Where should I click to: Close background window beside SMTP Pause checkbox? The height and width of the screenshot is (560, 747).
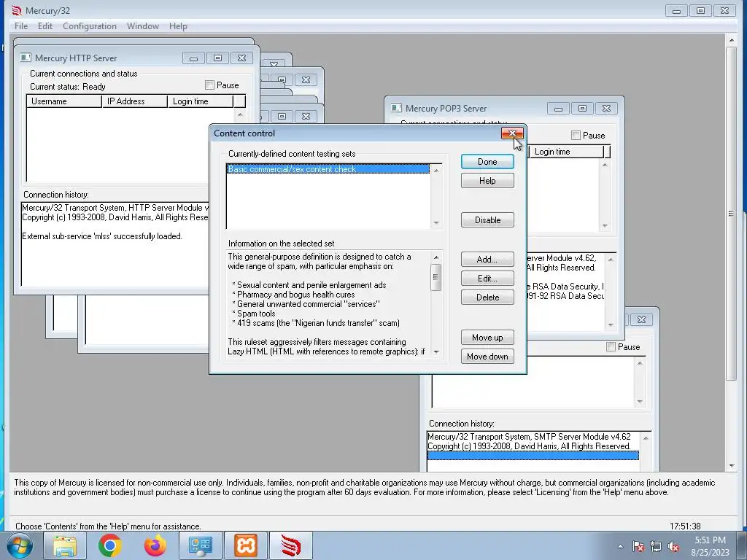(642, 320)
